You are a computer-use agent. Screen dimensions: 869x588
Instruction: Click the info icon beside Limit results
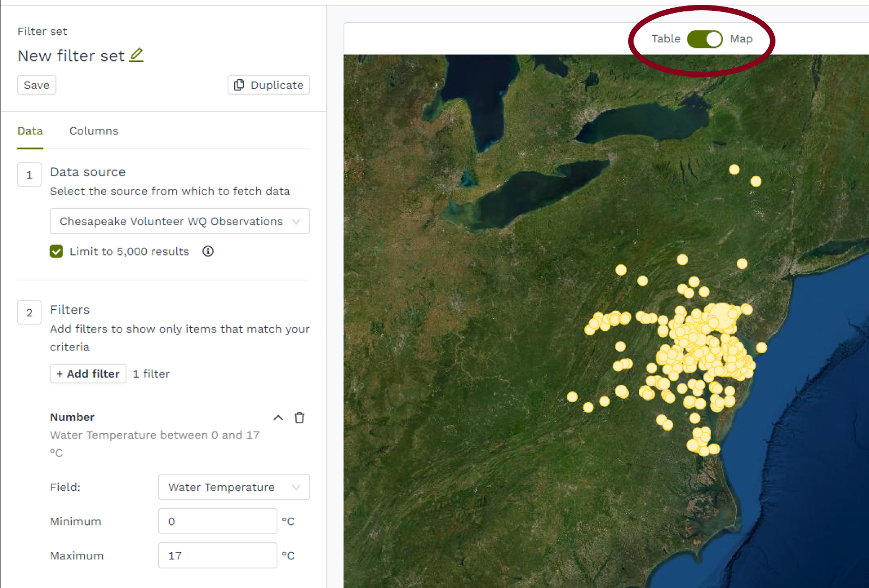(x=208, y=251)
